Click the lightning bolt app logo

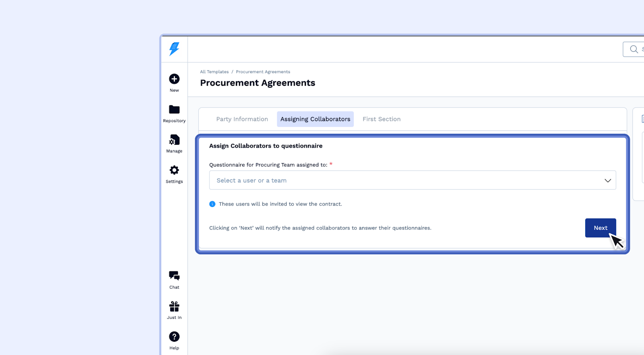(x=174, y=49)
